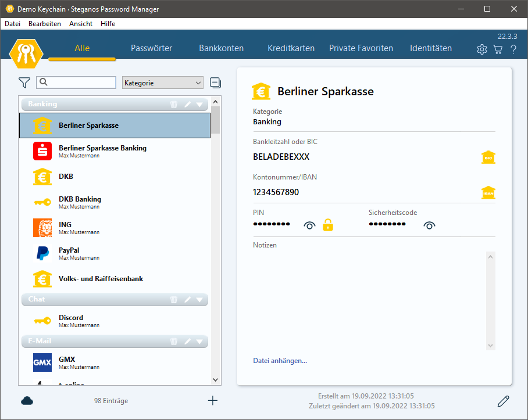Click the PayPal logo icon
The image size is (528, 420).
coord(42,253)
